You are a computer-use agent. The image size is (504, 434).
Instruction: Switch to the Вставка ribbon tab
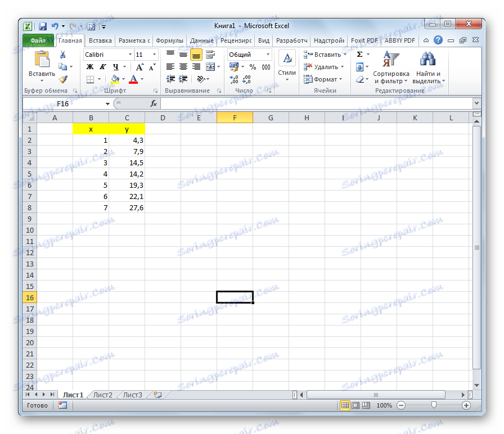pos(100,40)
